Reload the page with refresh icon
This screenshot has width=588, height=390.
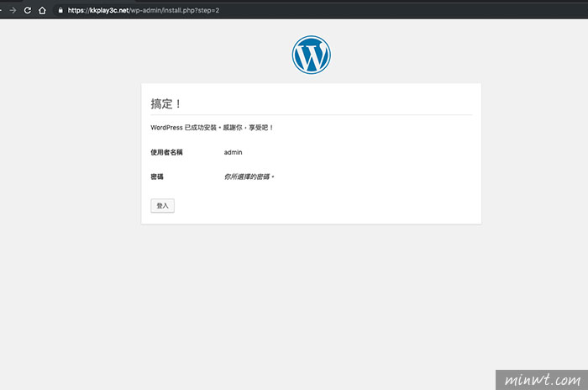coord(28,10)
